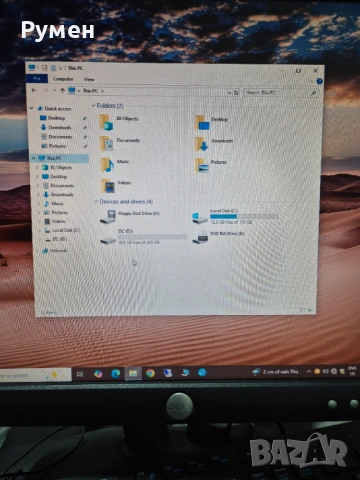Open Explorer Help question mark icon
This screenshot has height=480, width=360.
click(319, 81)
